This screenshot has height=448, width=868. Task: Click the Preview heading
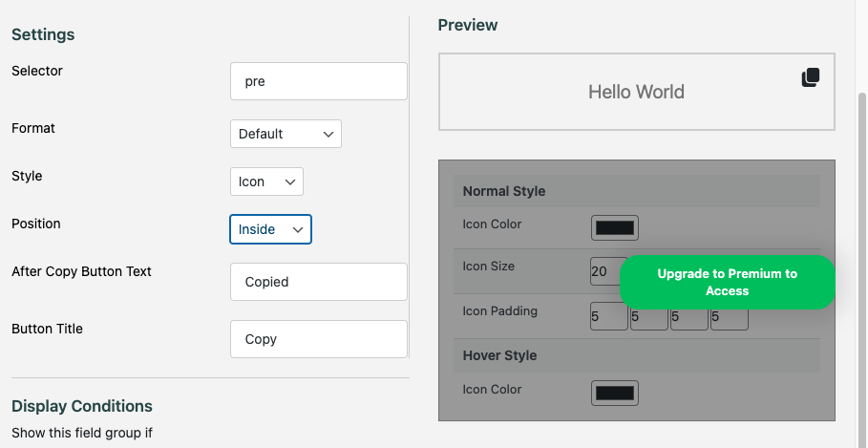(468, 25)
